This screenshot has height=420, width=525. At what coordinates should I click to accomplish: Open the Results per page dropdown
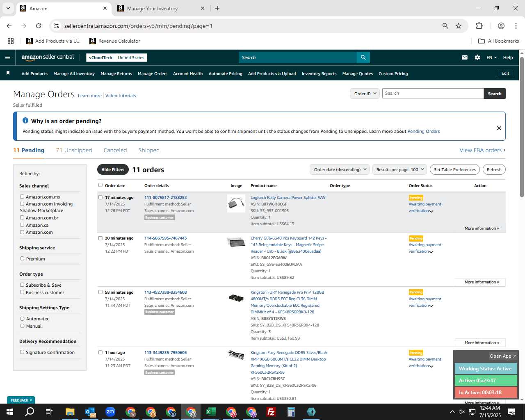(399, 169)
